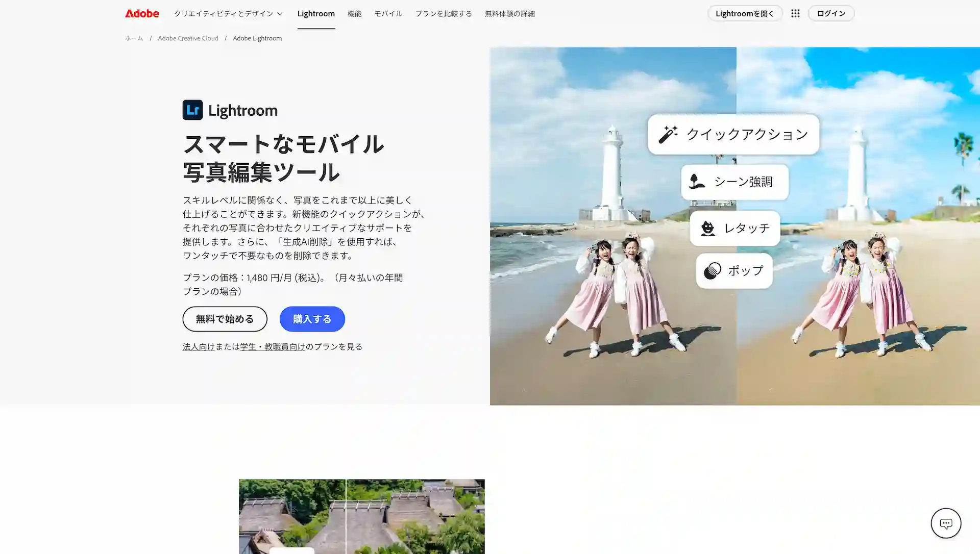This screenshot has width=980, height=554.
Task: Select the Lightroom tab in navigation
Action: [316, 14]
